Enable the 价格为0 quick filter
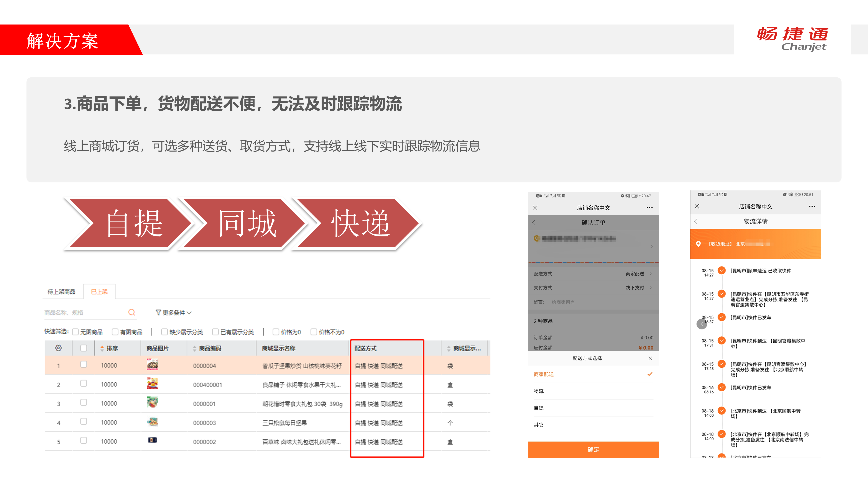The image size is (868, 488). 276,332
